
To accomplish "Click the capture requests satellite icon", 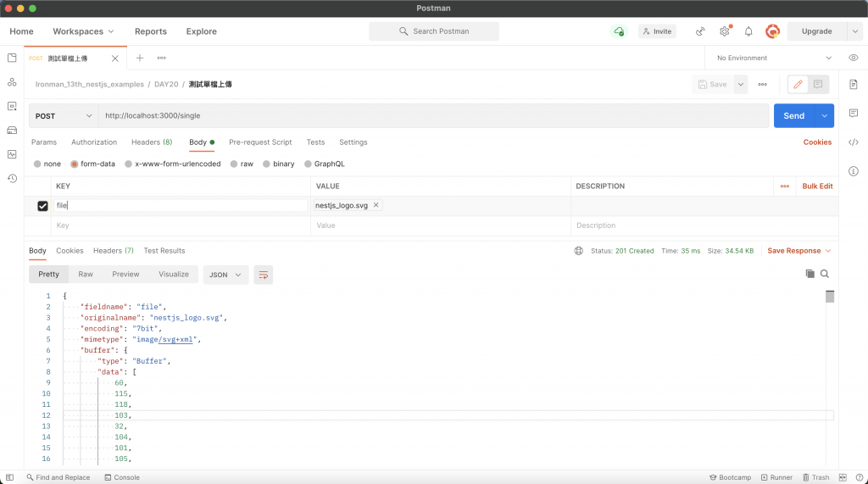I will pyautogui.click(x=700, y=31).
